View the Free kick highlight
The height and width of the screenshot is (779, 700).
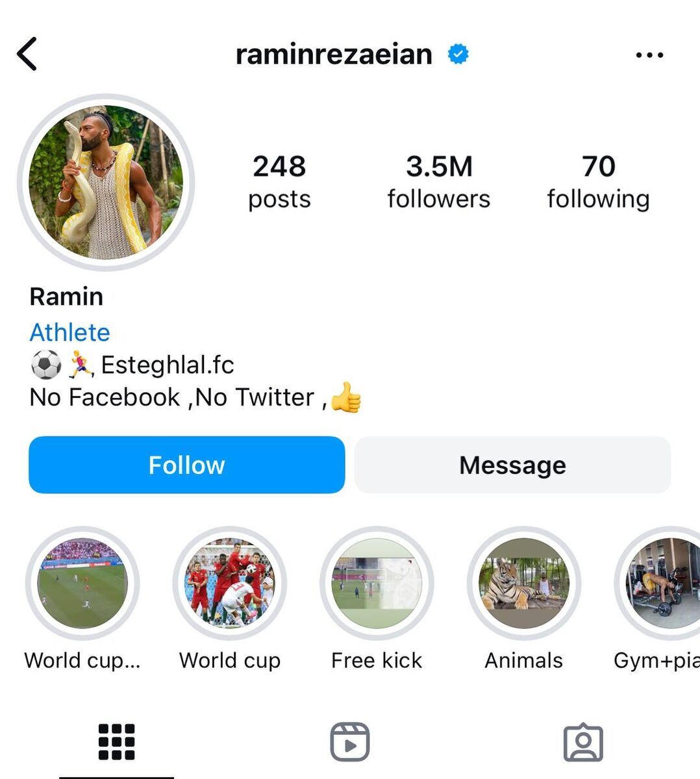(x=377, y=584)
